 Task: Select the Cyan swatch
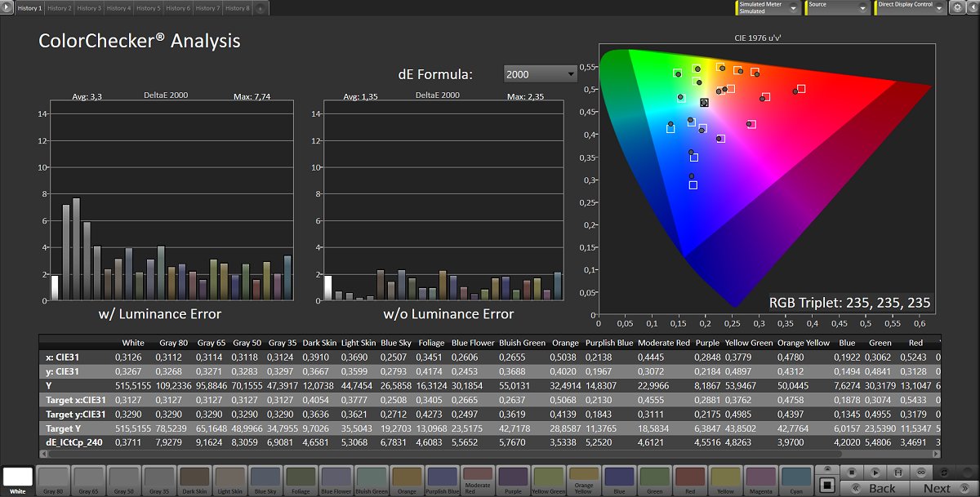point(795,480)
